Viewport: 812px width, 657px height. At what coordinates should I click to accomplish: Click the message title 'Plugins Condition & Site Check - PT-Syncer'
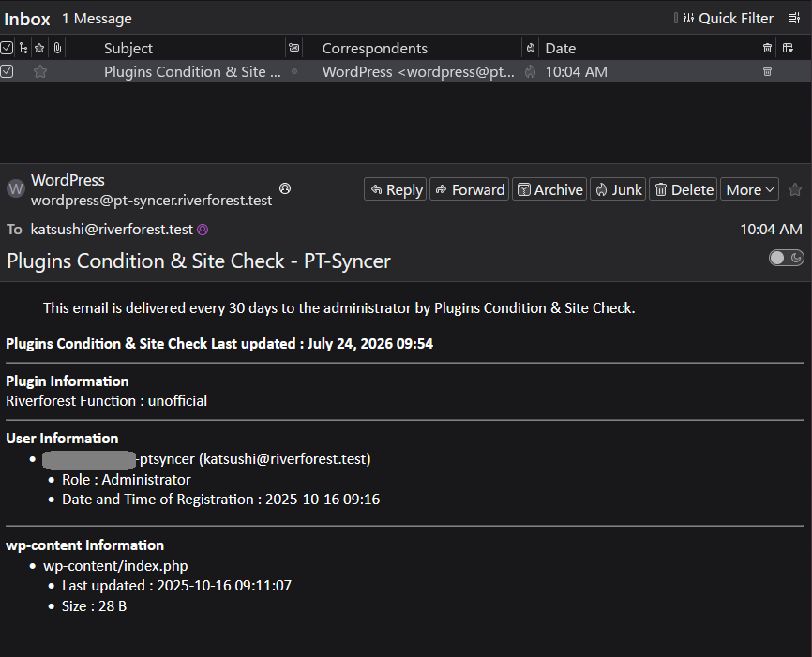pos(199,261)
